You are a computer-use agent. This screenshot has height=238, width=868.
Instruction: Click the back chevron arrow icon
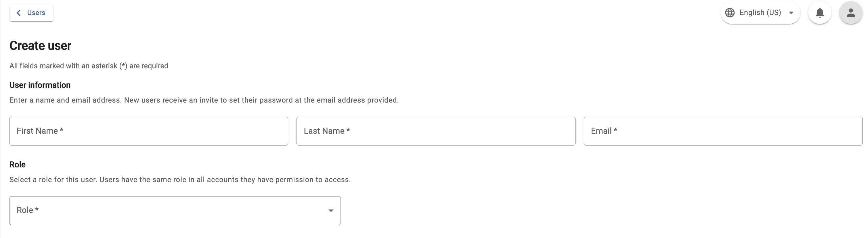(18, 13)
